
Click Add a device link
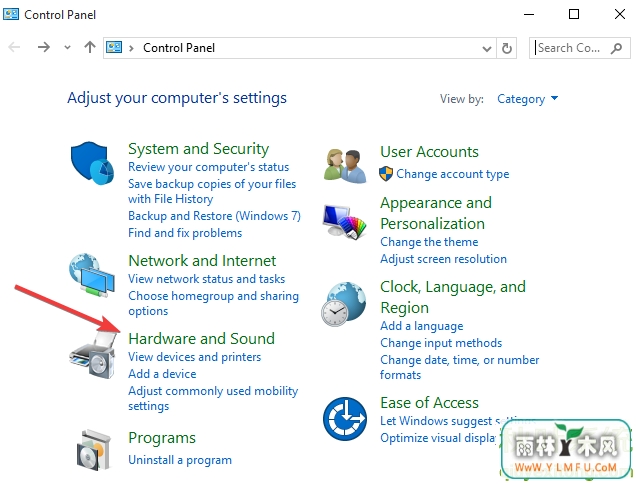[162, 374]
